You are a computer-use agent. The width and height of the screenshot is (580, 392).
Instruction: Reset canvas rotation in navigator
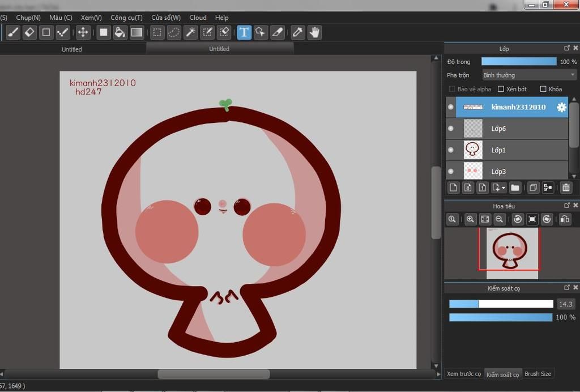pyautogui.click(x=532, y=219)
